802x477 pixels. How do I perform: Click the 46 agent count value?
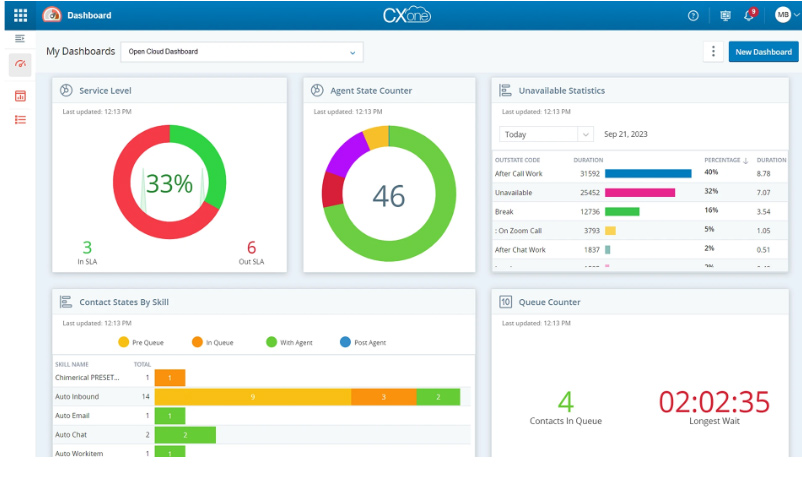[x=389, y=196]
